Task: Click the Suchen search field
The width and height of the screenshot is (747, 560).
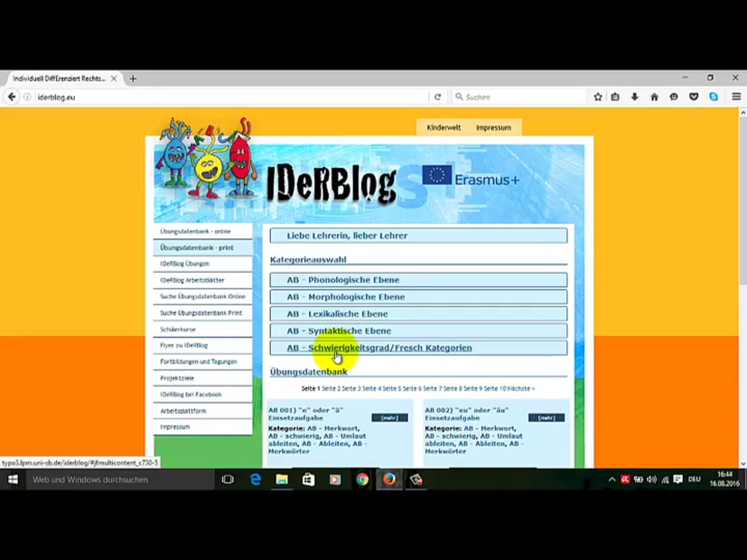Action: pos(520,97)
